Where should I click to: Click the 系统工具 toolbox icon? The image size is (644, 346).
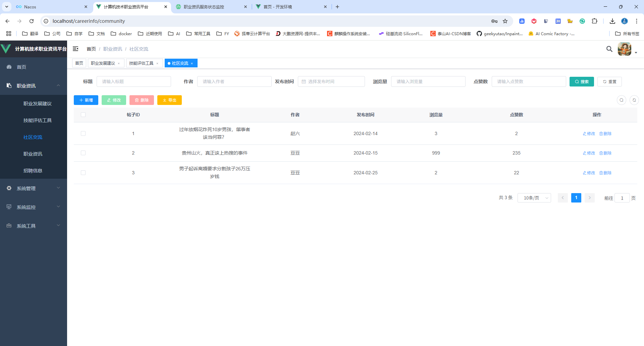[x=9, y=226]
